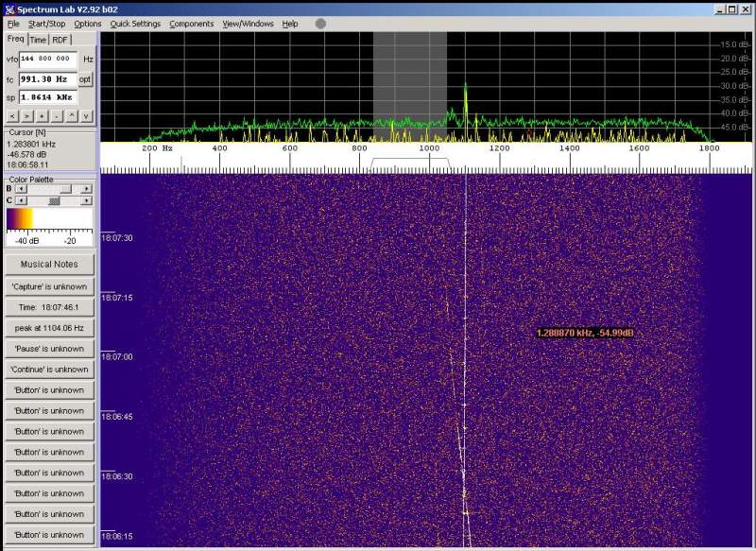Click the color palette gradient bar
Image resolution: width=756 pixels, height=551 pixels.
pos(49,219)
